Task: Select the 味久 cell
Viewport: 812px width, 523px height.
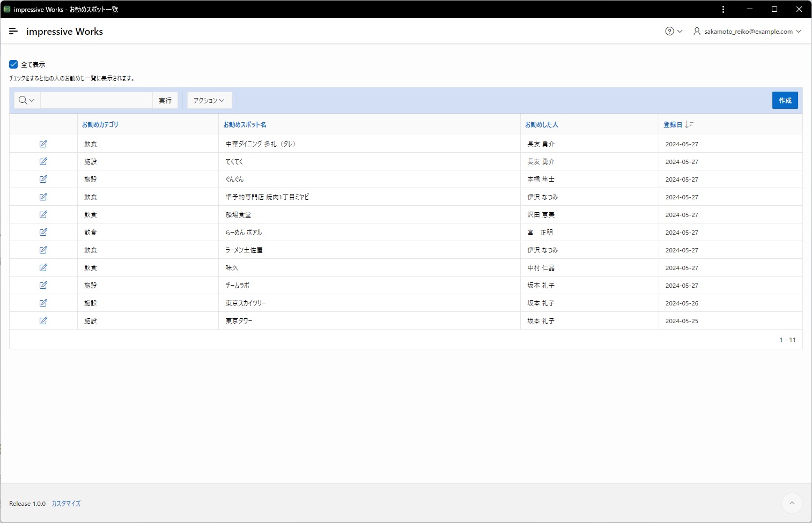Action: [x=370, y=267]
